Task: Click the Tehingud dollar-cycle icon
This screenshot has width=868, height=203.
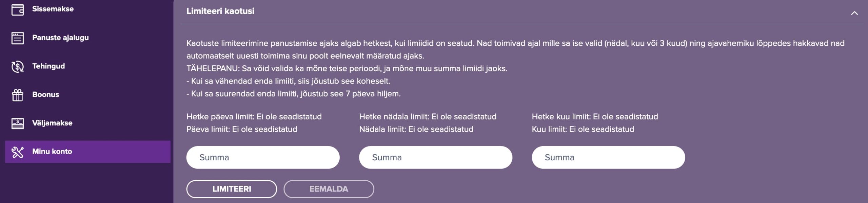Action: coord(18,66)
